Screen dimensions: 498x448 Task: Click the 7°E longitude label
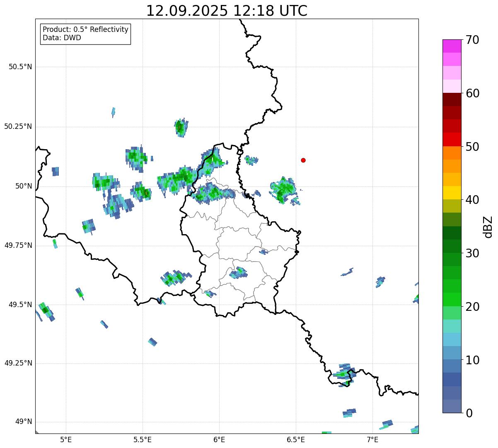pos(372,439)
